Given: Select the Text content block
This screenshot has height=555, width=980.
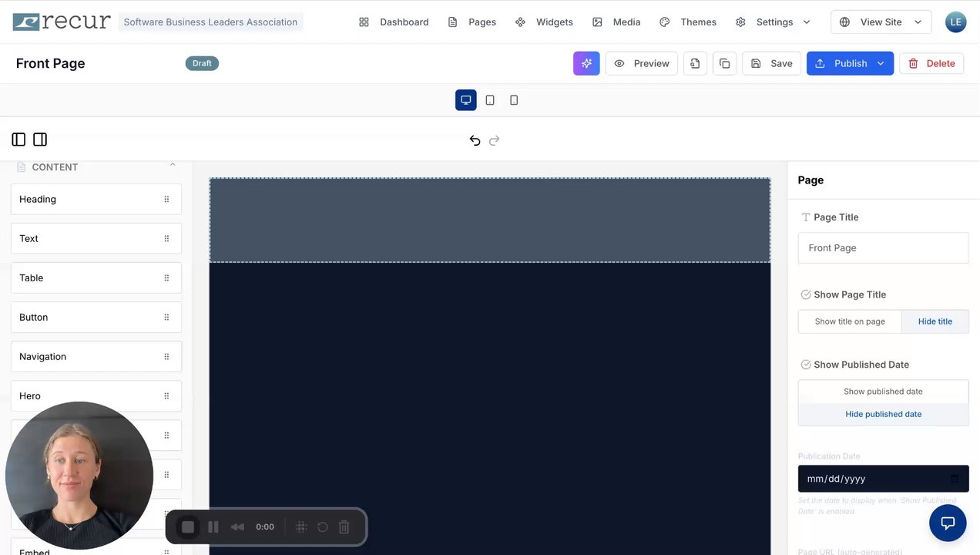Looking at the screenshot, I should [96, 238].
